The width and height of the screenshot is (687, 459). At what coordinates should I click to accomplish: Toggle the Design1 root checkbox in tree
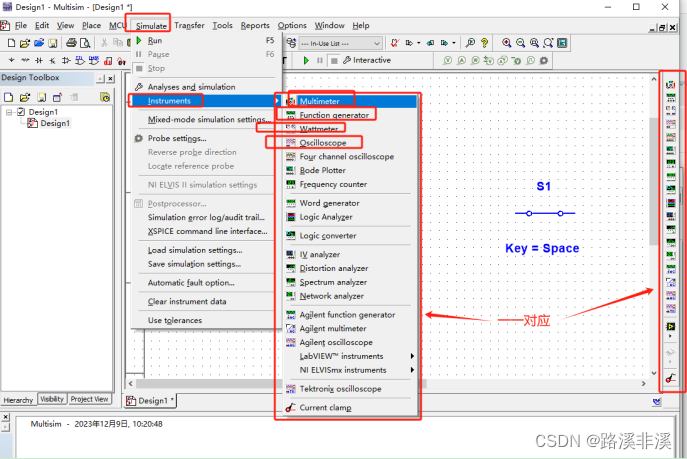21,112
